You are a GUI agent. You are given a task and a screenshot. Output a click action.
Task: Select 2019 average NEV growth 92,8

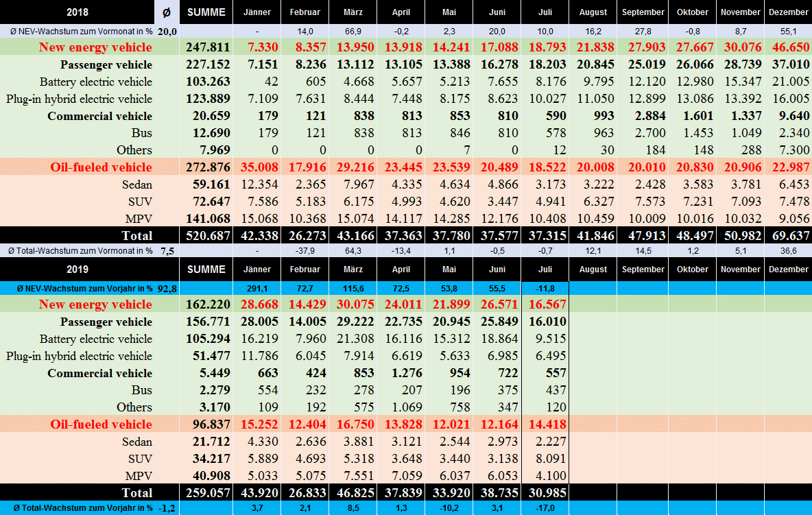167,289
